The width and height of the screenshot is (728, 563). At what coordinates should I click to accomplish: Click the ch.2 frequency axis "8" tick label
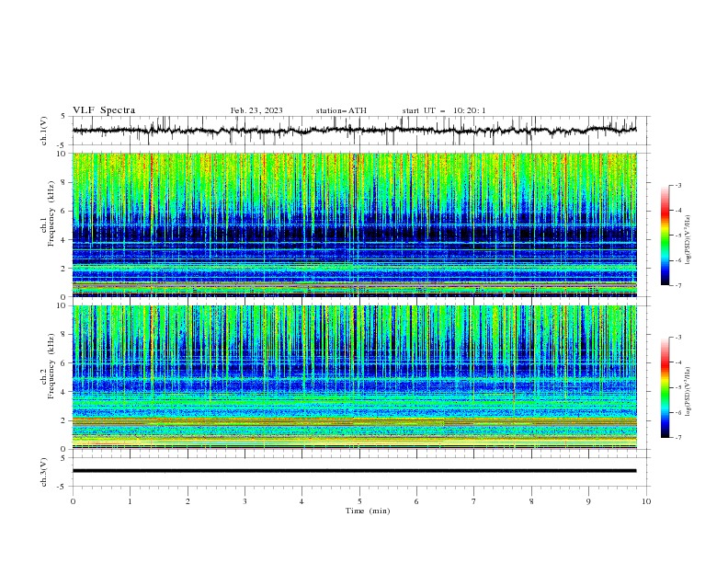(64, 335)
